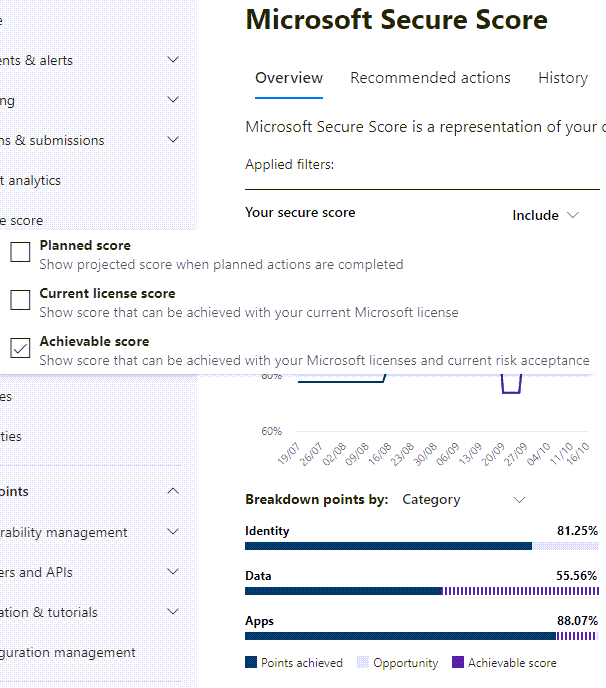Expand the Hunting sidebar chevron
The image size is (606, 688).
click(173, 100)
